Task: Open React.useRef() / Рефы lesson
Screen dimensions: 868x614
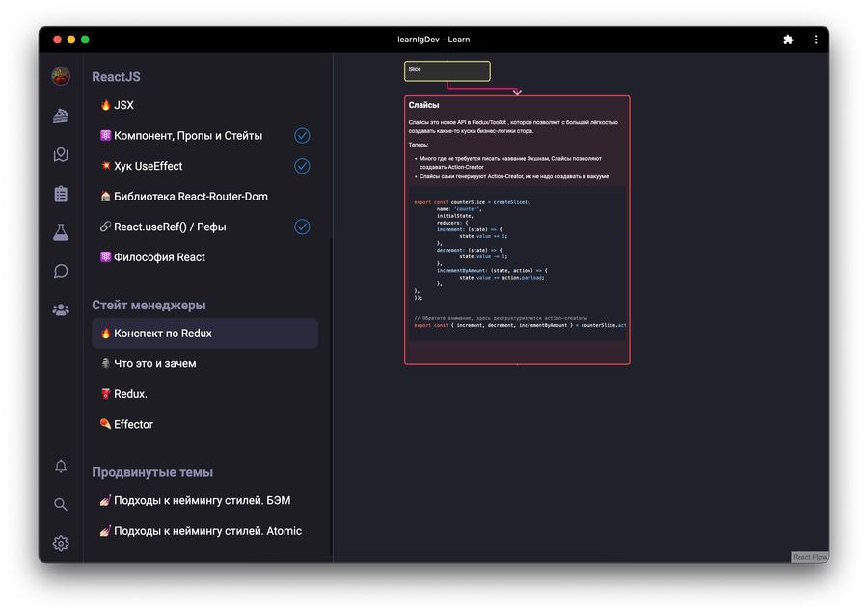Action: [204, 227]
